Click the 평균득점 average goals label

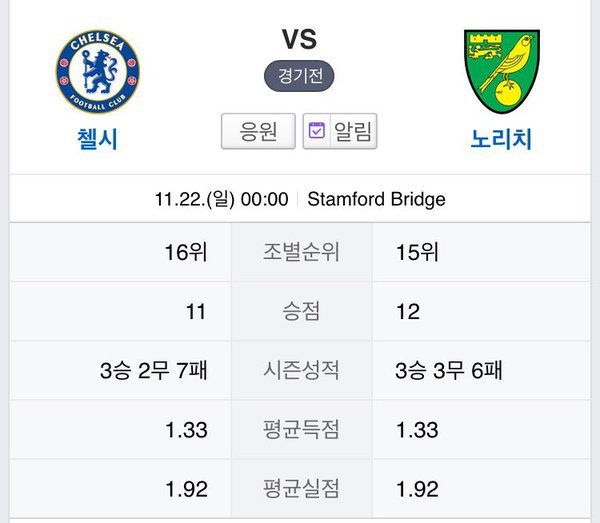(300, 431)
